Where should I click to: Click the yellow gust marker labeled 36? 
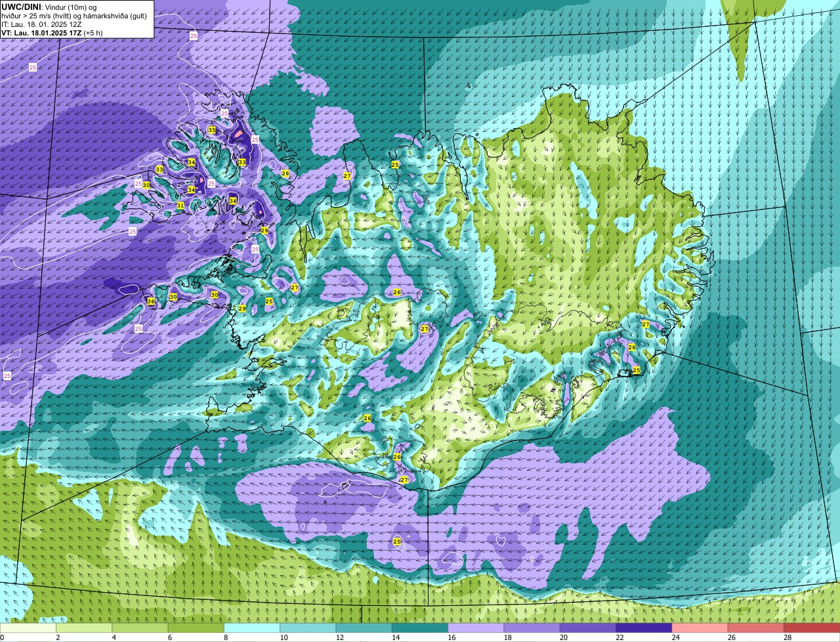pos(151,301)
